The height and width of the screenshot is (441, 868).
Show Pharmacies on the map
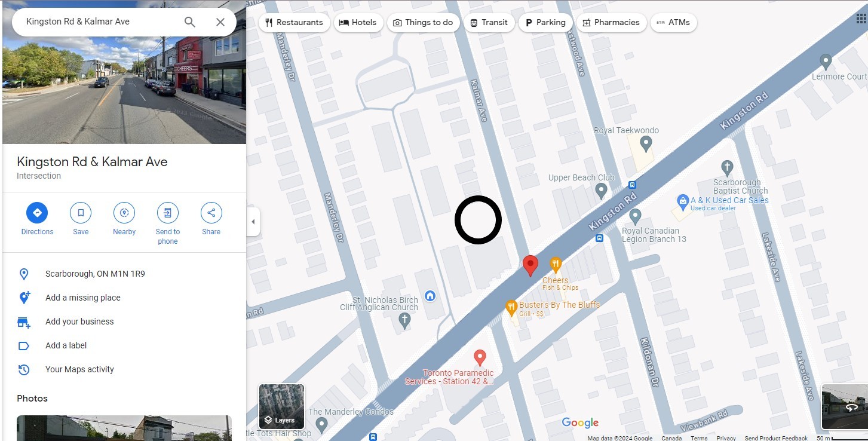(x=611, y=23)
